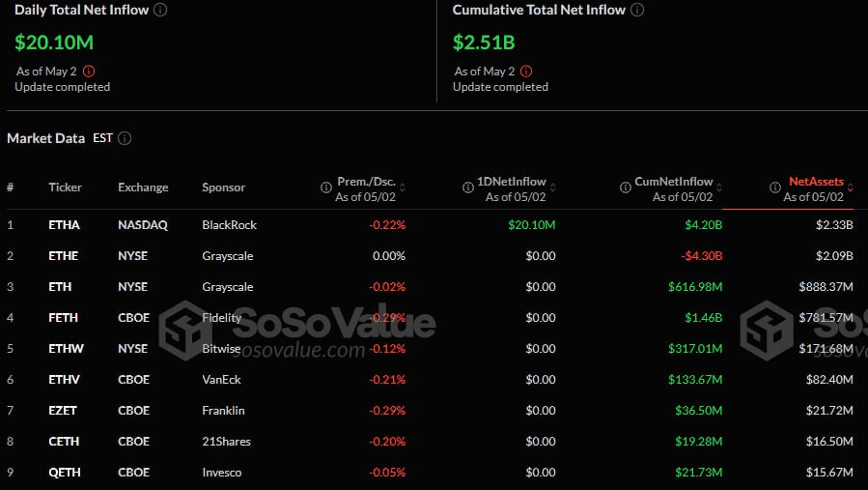Click info icon next to Market Data EST
Viewport: 868px width, 490px height.
point(125,138)
